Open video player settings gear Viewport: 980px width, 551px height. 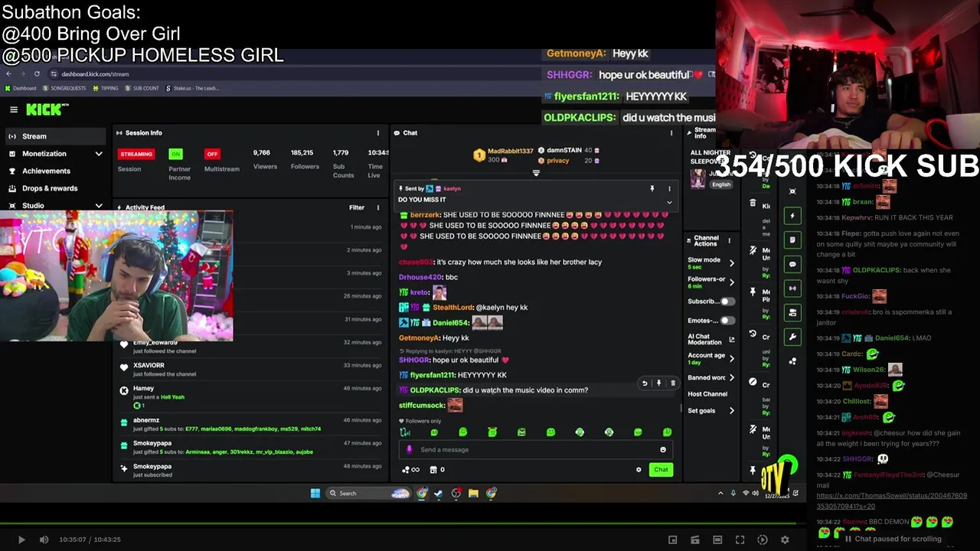point(785,540)
